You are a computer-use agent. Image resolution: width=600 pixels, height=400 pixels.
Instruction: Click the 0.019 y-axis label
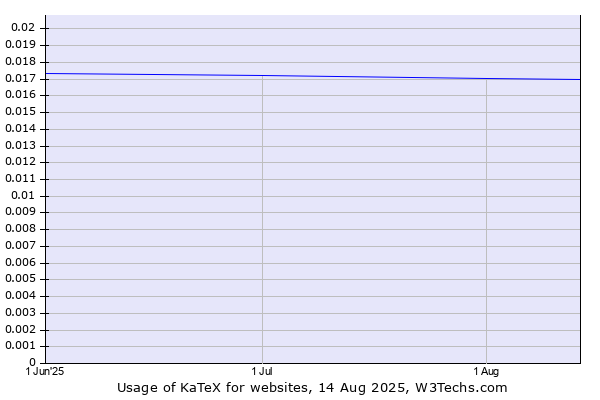20,44
